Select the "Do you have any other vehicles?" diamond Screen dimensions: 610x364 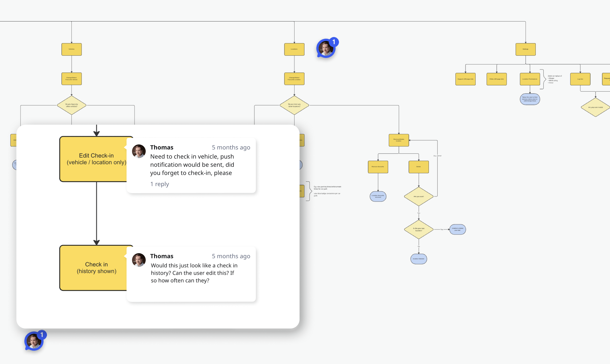(72, 105)
